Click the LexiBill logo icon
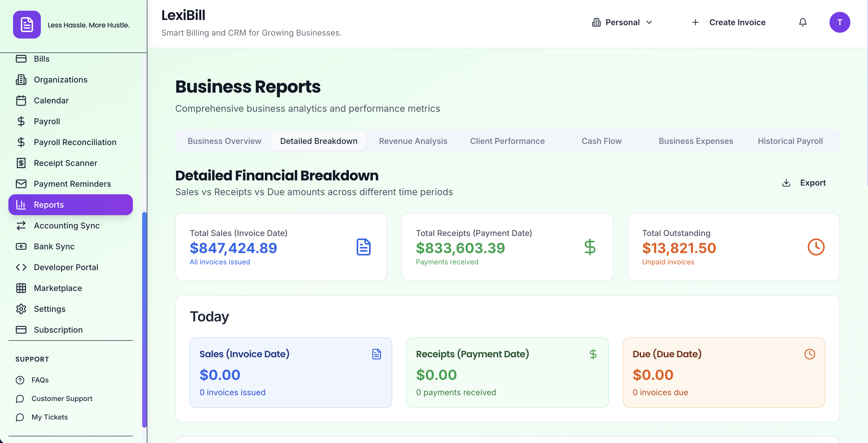Viewport: 868px width, 443px height. pyautogui.click(x=27, y=25)
